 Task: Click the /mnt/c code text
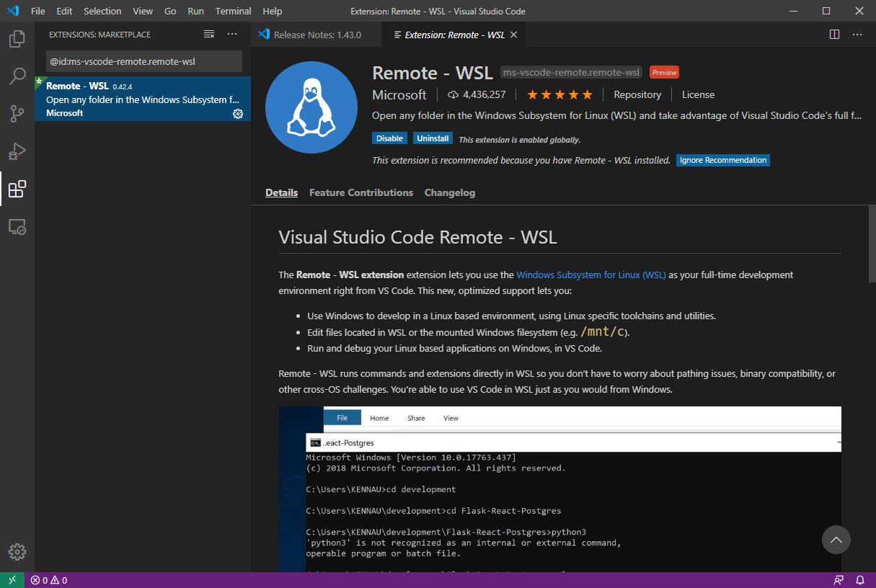604,331
